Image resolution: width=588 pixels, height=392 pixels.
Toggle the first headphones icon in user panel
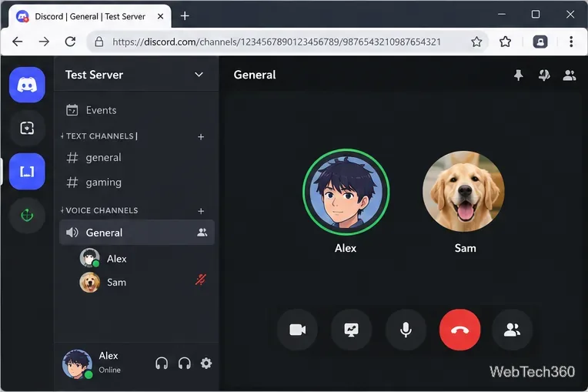pos(162,363)
